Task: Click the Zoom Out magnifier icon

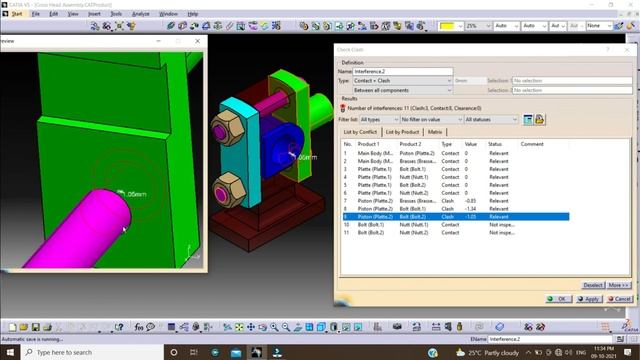Action: pos(286,327)
